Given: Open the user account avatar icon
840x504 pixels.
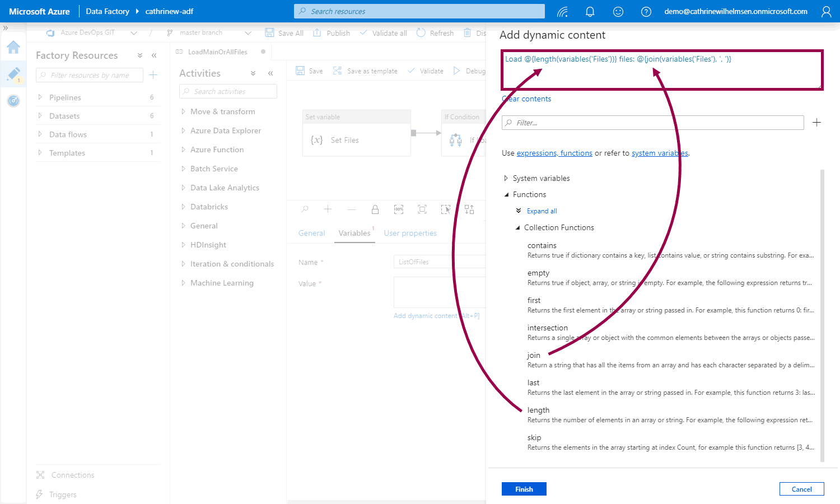Looking at the screenshot, I should pos(826,11).
